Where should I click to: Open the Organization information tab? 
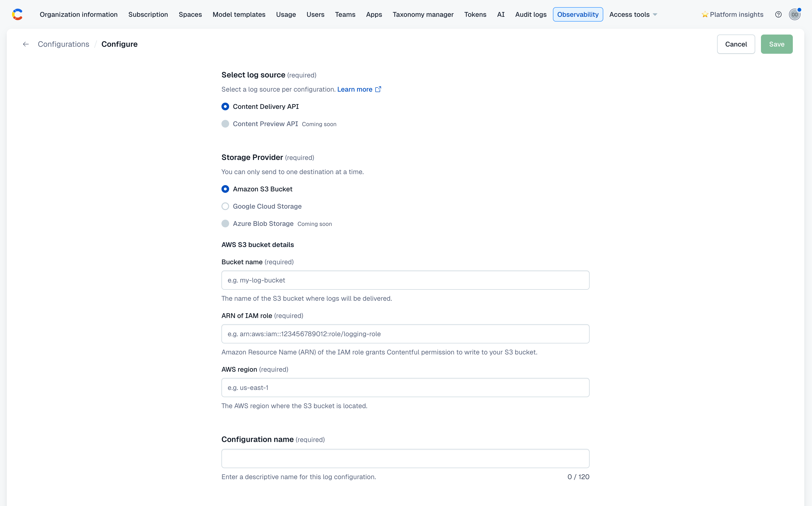(x=79, y=14)
